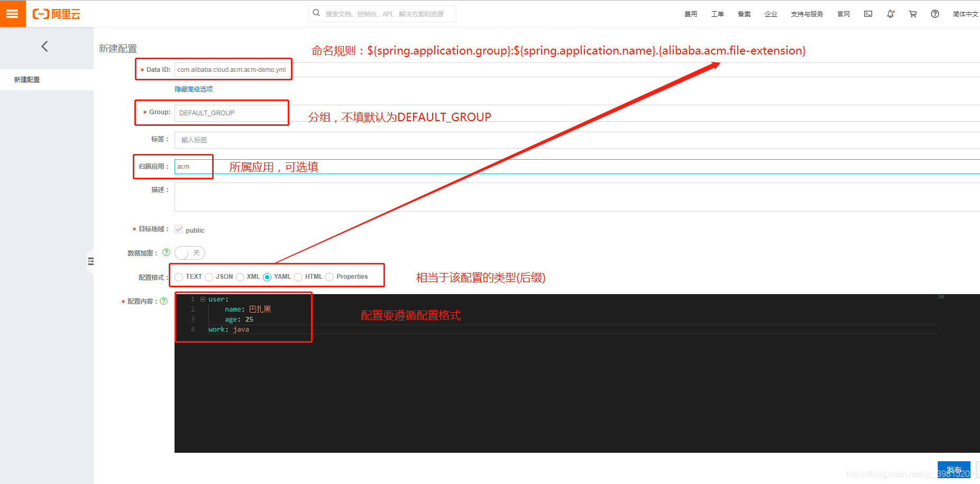
Task: Click the 隐藏高级选项 link
Action: tap(194, 89)
